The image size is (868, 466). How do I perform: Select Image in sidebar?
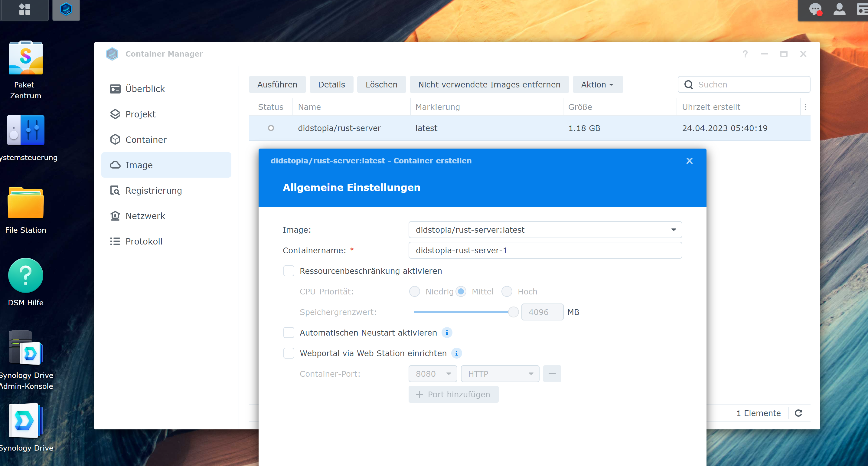tap(166, 165)
